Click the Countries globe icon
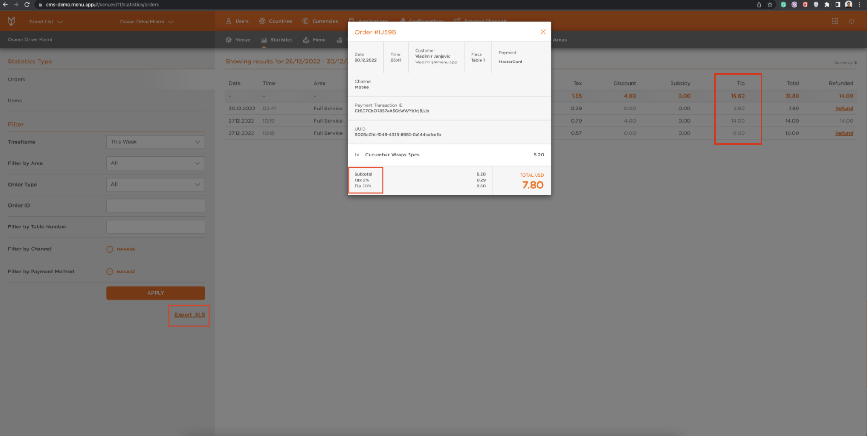 pyautogui.click(x=262, y=21)
